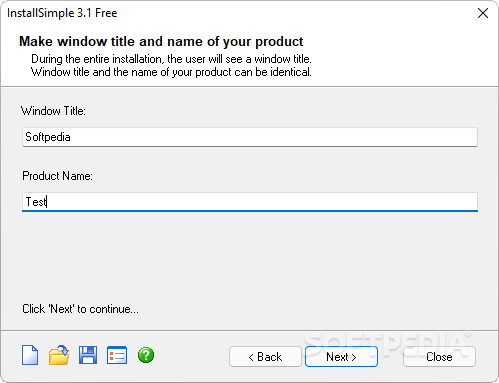Close the InstallSimple window with X
This screenshot has height=383, width=499.
[x=483, y=13]
